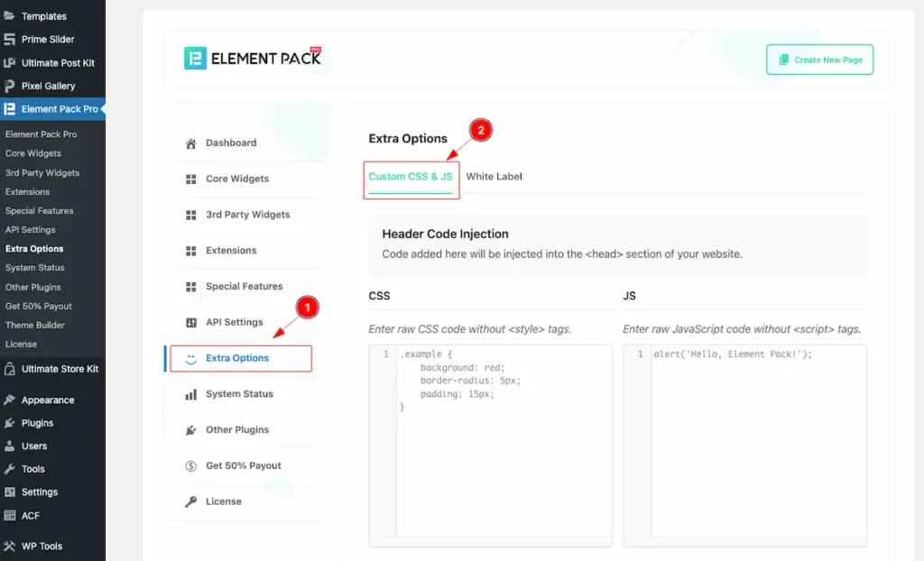Open Theme Builder in WordPress submenu
924x561 pixels.
tap(35, 325)
